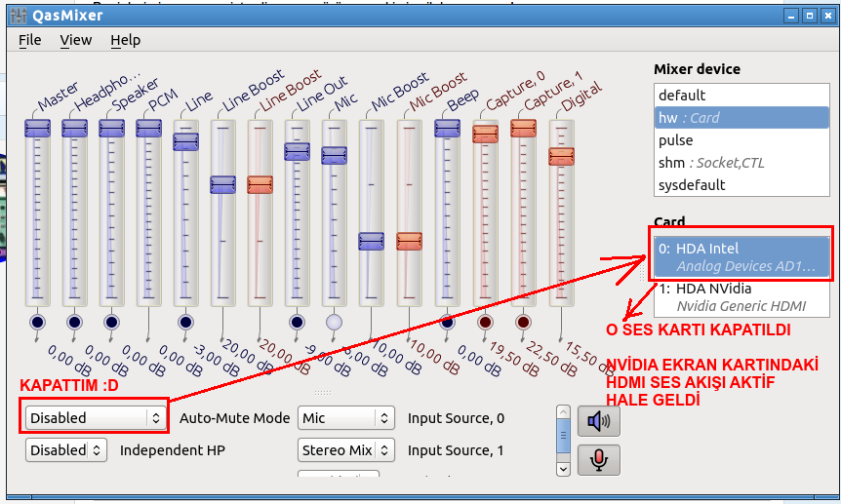
Task: Click the blue Mic Boost slider handle
Action: 371,242
